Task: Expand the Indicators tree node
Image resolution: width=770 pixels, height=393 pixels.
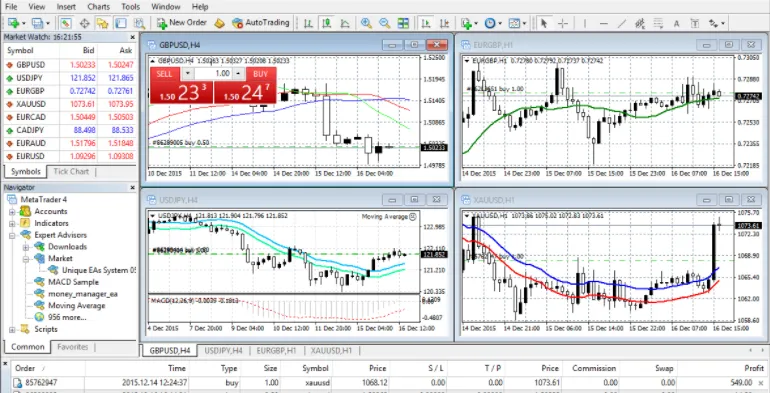Action: 12,224
